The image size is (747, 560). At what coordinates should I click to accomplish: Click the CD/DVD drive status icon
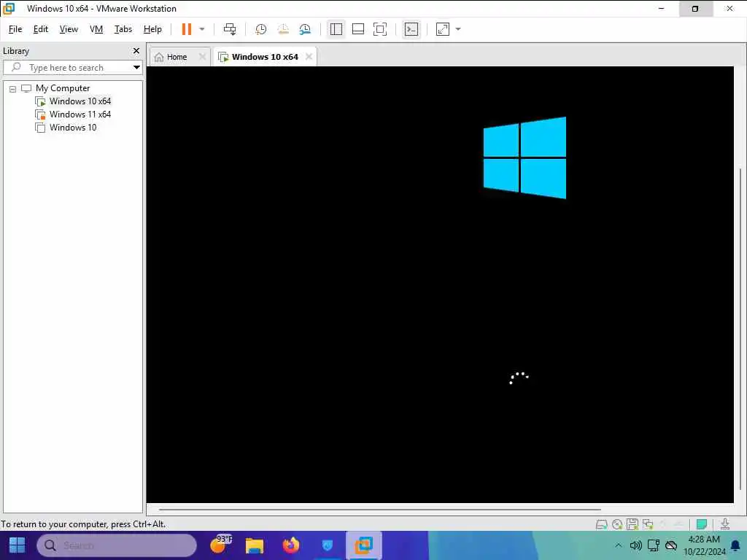click(617, 524)
